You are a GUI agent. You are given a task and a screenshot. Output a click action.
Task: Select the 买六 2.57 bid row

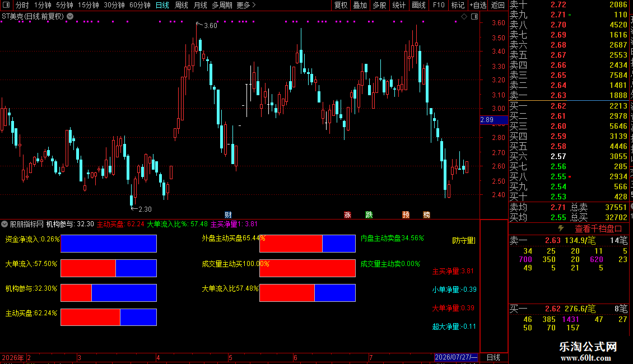pyautogui.click(x=569, y=156)
